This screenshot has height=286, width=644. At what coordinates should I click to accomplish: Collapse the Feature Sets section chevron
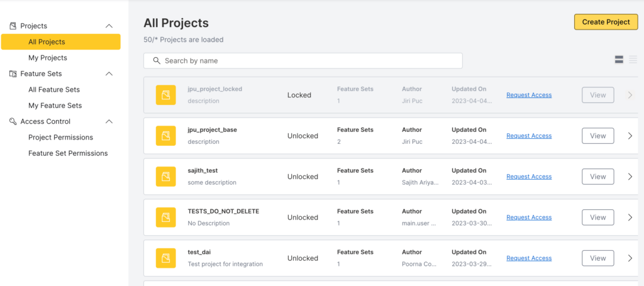[x=109, y=74]
